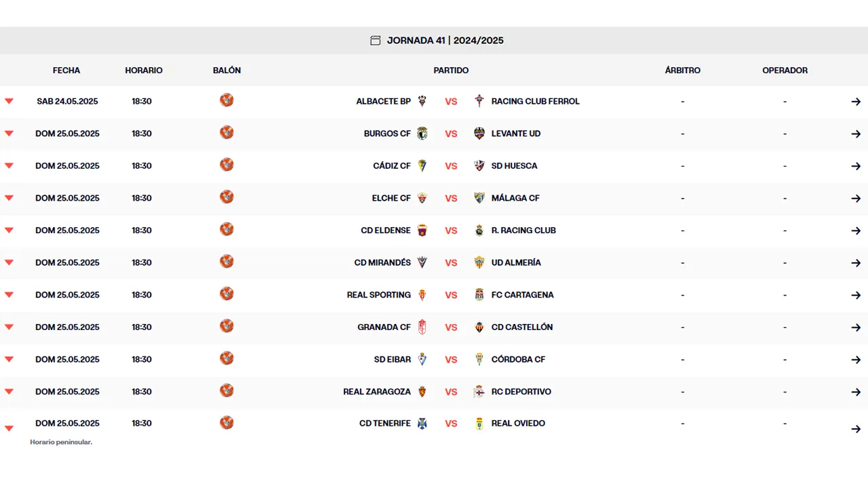
Task: Click the Real Oviedo crest icon
Action: coord(481,422)
